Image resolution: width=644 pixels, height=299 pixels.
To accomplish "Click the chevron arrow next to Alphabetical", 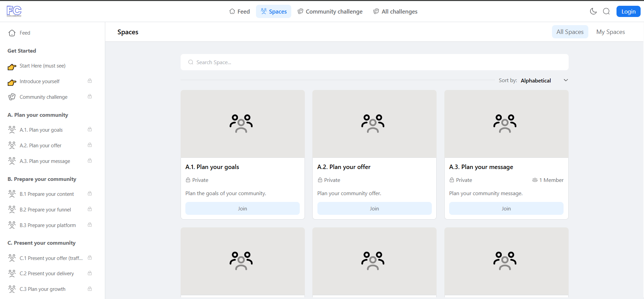I will click(x=566, y=80).
